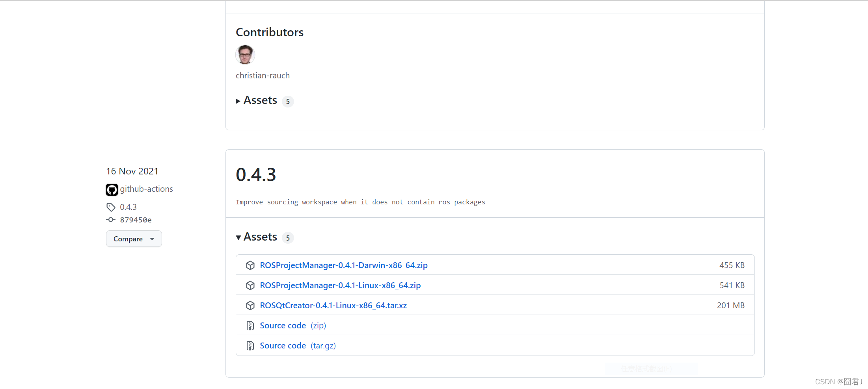Image resolution: width=868 pixels, height=389 pixels.
Task: Click the github-actions avatar icon
Action: (x=112, y=190)
